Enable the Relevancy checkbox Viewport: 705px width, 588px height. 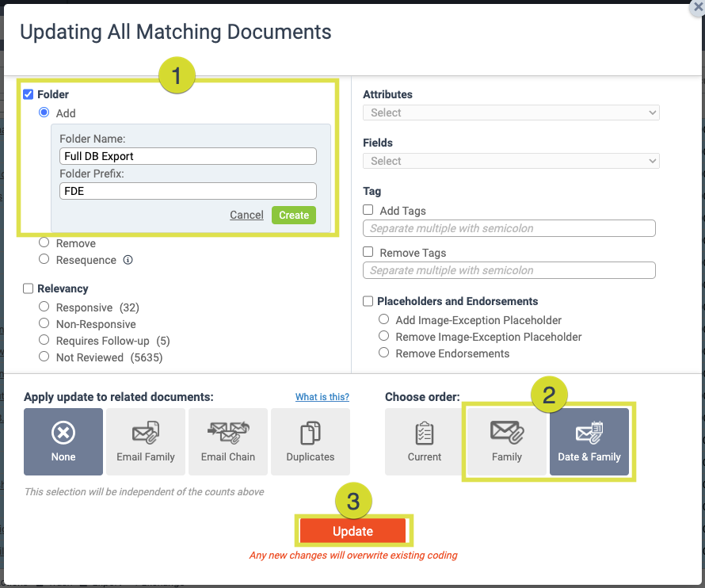point(29,288)
